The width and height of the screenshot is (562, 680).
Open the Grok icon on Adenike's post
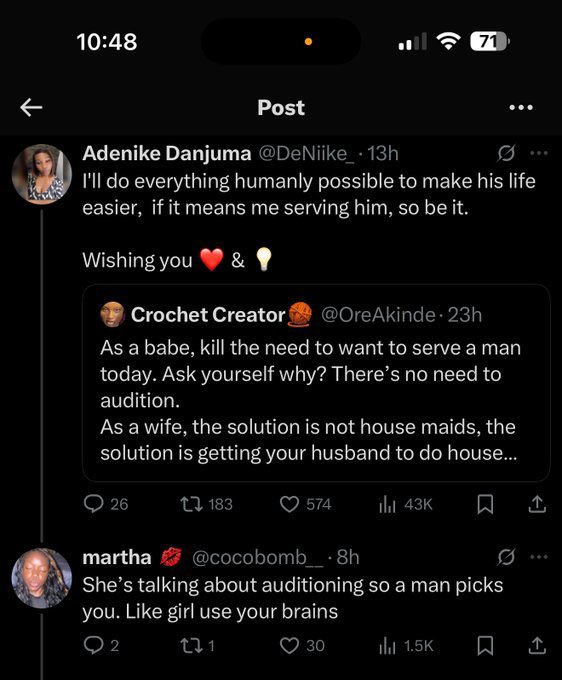506,153
